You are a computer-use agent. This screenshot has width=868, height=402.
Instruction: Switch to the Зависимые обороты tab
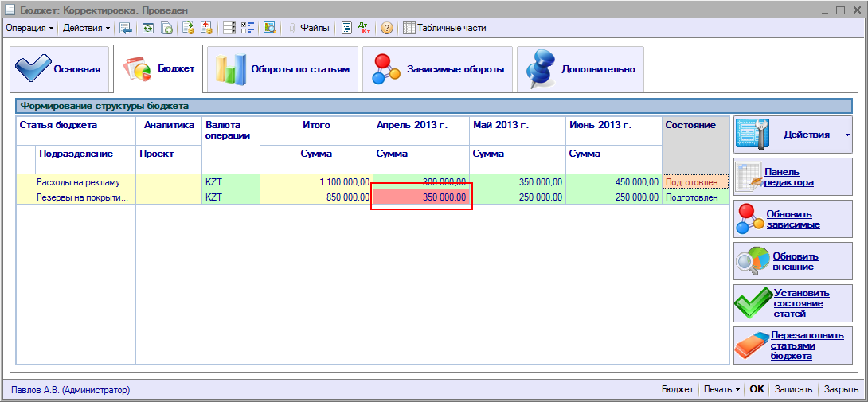pos(436,69)
